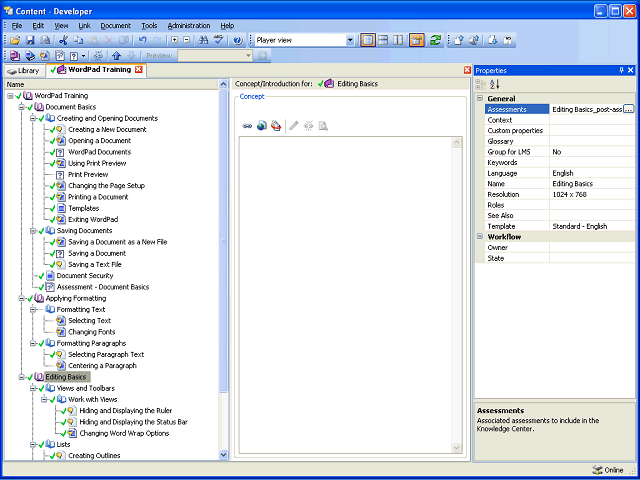Select Assessment - Document Basics item
This screenshot has width=640, height=480.
[103, 287]
